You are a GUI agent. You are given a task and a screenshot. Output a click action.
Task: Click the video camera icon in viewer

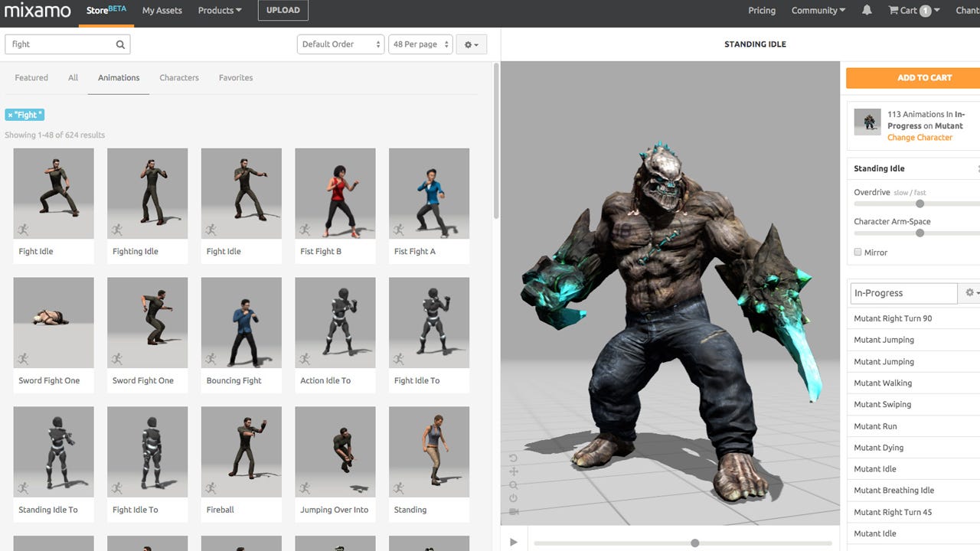[x=513, y=511]
